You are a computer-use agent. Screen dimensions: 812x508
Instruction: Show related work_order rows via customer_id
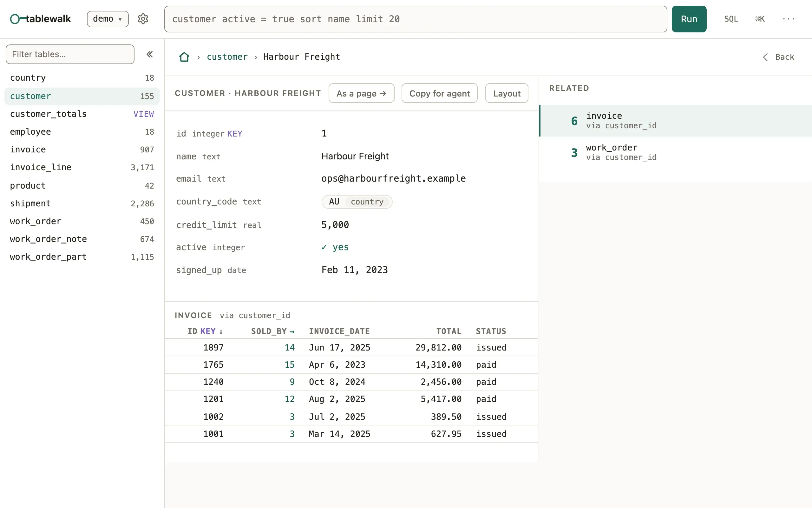(x=675, y=152)
